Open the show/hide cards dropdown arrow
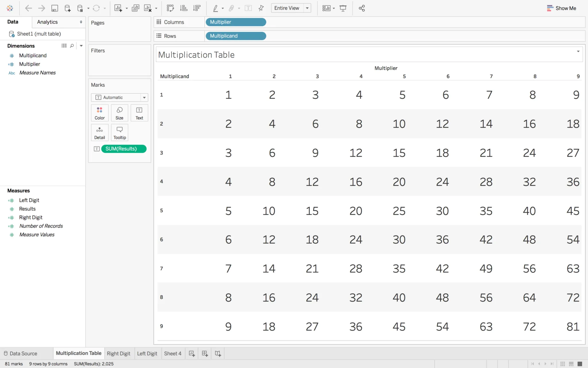This screenshot has height=368, width=588. pos(334,8)
